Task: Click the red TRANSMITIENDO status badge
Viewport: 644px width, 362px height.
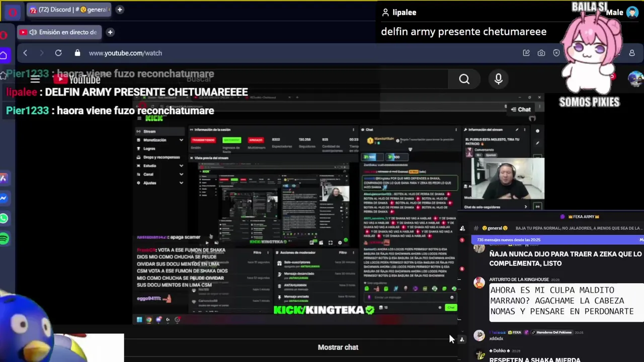Action: [203, 140]
